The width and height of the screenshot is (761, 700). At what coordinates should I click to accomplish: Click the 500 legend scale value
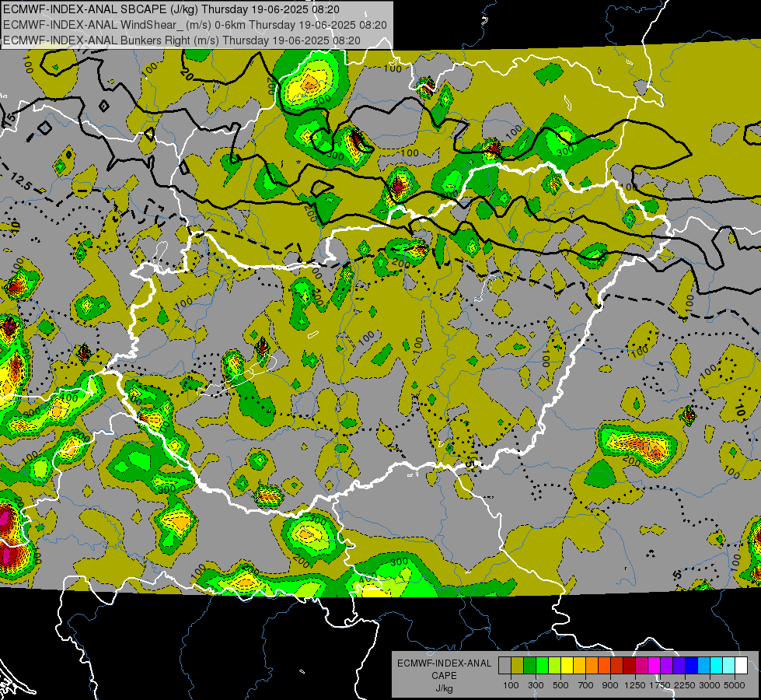[x=560, y=685]
